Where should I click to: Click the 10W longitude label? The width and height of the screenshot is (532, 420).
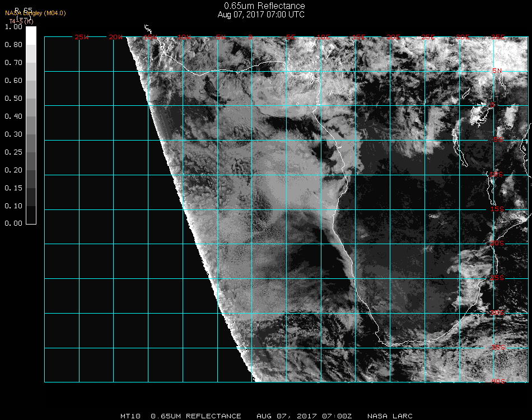pyautogui.click(x=184, y=37)
